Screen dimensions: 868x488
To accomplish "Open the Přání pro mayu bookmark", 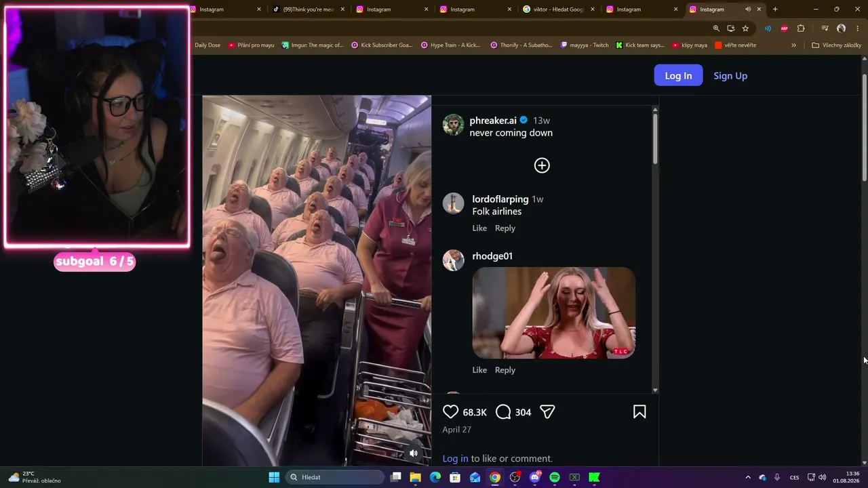I will [251, 45].
